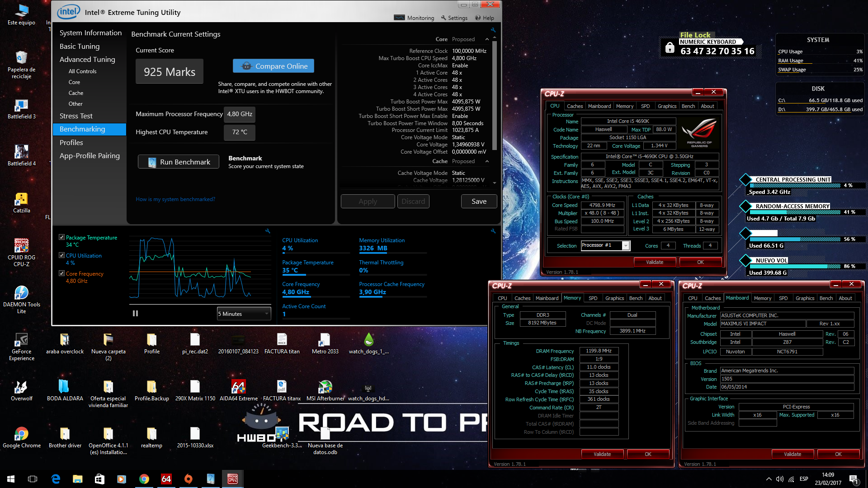Click Compare Online button

[274, 66]
